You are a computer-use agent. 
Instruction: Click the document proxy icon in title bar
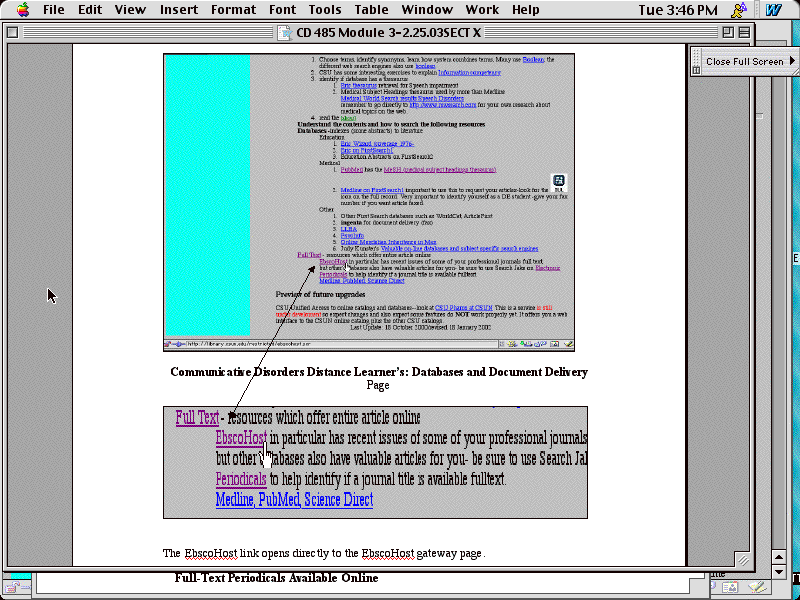(x=286, y=32)
